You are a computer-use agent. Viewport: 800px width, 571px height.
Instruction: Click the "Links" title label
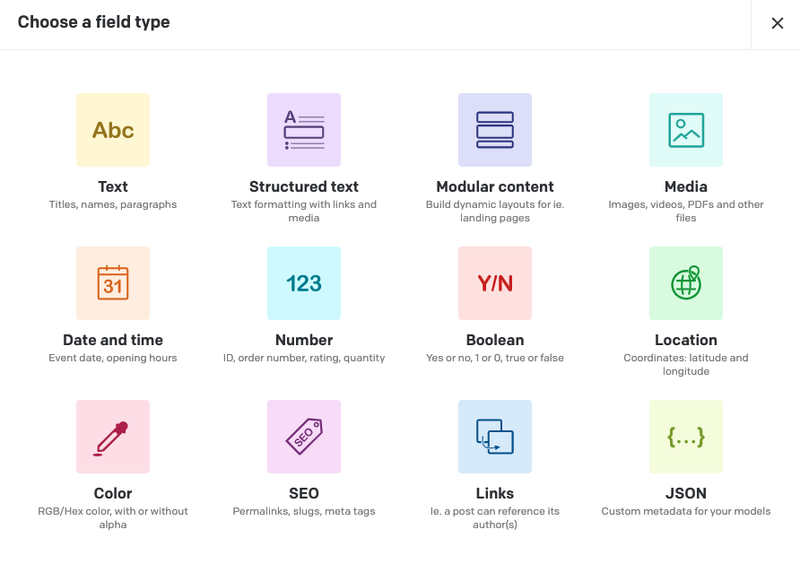pyautogui.click(x=495, y=493)
